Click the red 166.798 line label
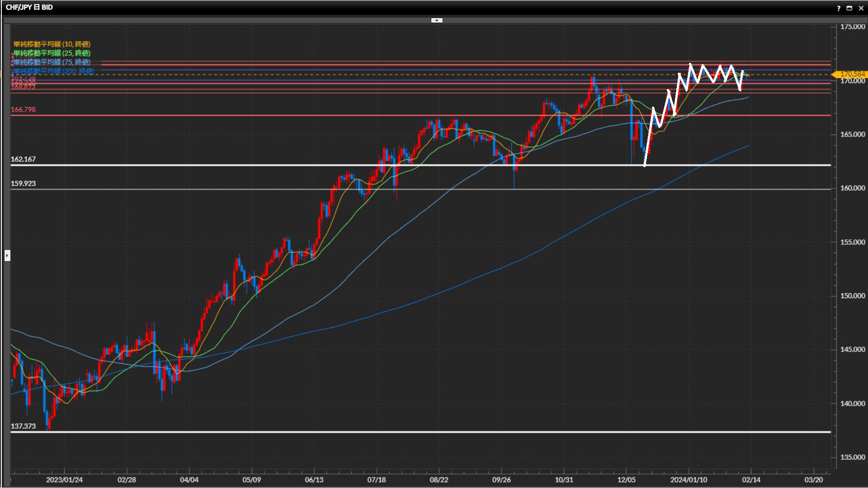The image size is (868, 488). coord(23,110)
